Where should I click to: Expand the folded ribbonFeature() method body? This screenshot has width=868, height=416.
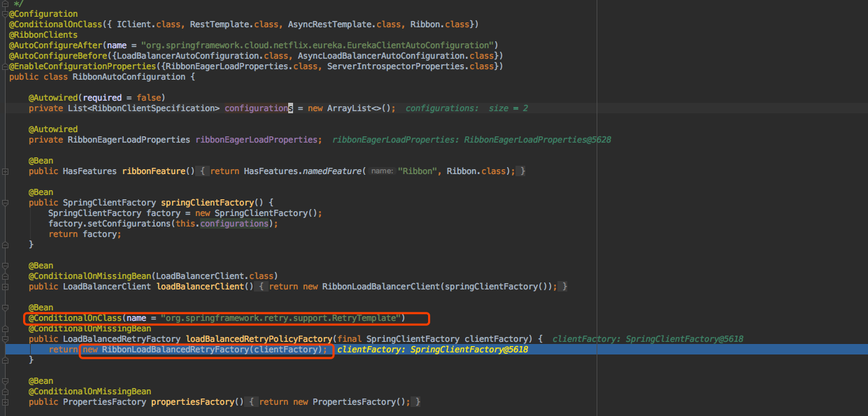pyautogui.click(x=3, y=171)
